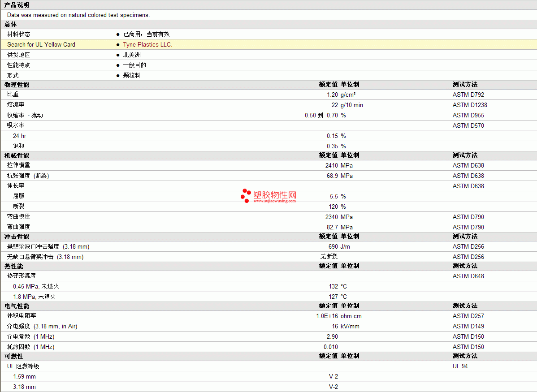Select the '一般目的' value
This screenshot has height=392, width=537.
pyautogui.click(x=134, y=65)
